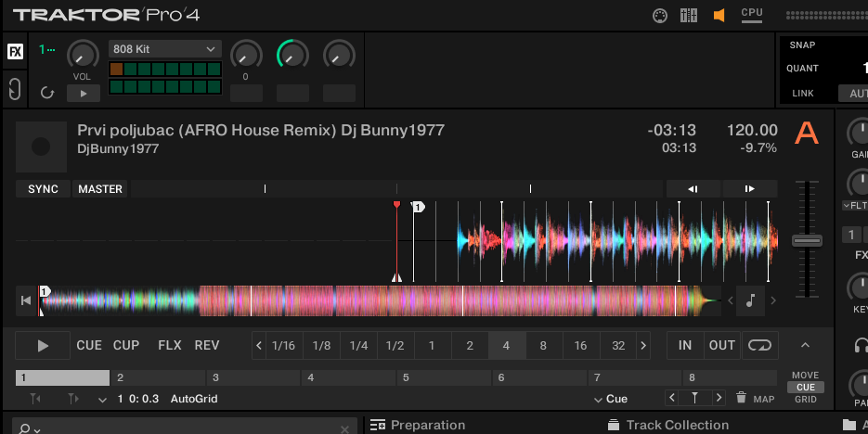
Task: Click the tempo fader handle on Deck A
Action: pos(807,240)
